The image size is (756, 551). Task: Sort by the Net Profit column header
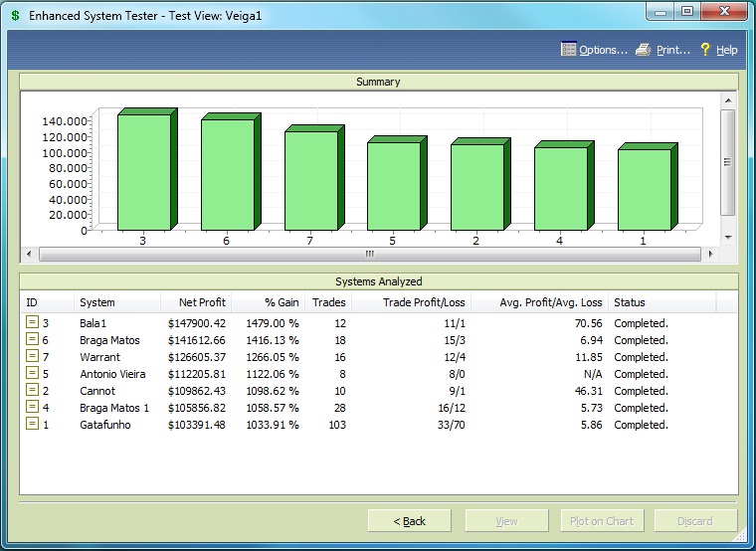[196, 302]
